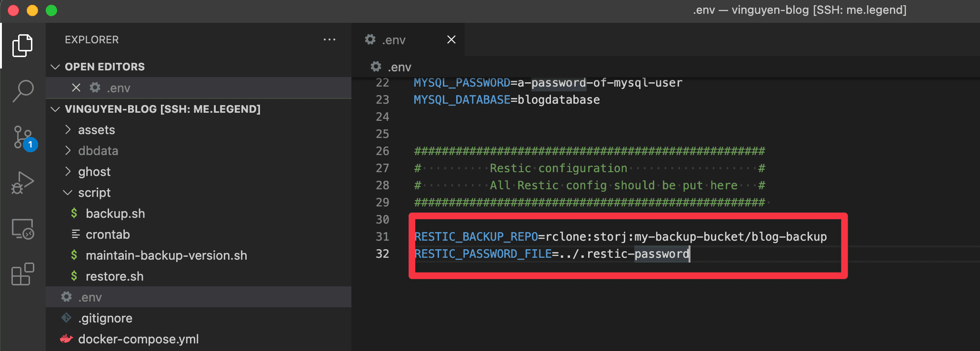Open restore.sh from the script folder
This screenshot has height=351, width=980.
tap(114, 276)
